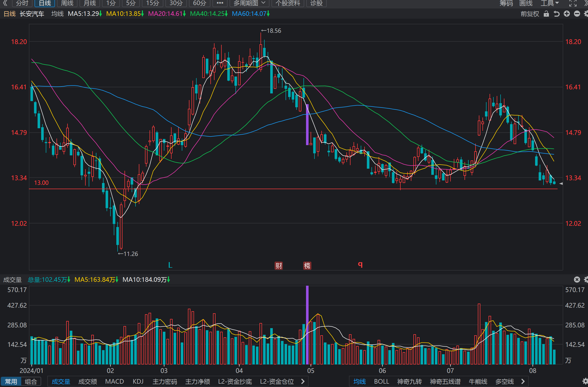The height and width of the screenshot is (387, 588).
Task: Click the 13.00 horizontal line label
Action: coord(41,183)
